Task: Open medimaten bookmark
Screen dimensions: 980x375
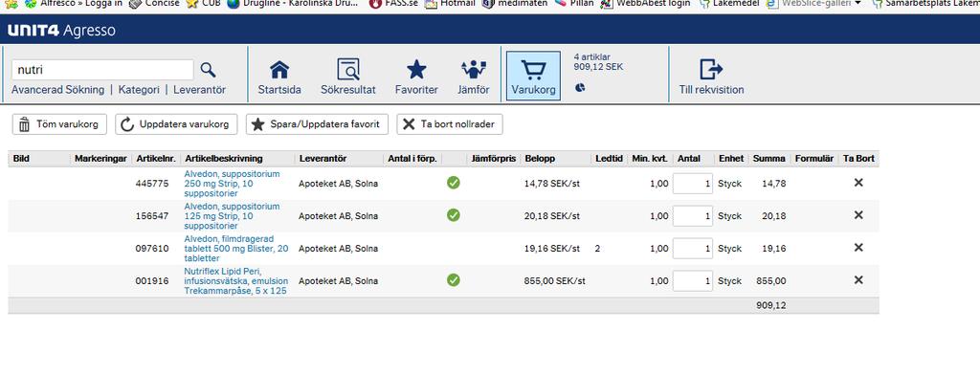Action: tap(515, 4)
